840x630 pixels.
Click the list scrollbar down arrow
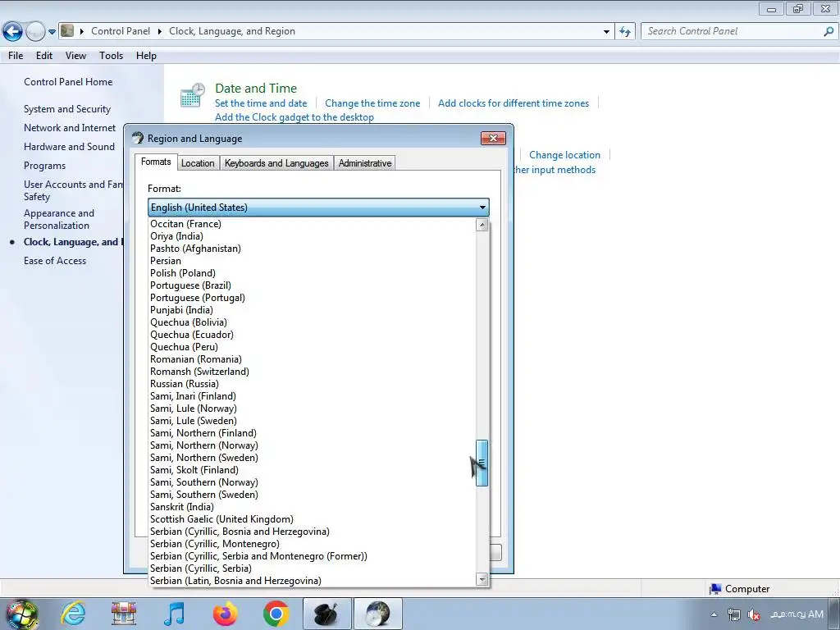[482, 579]
